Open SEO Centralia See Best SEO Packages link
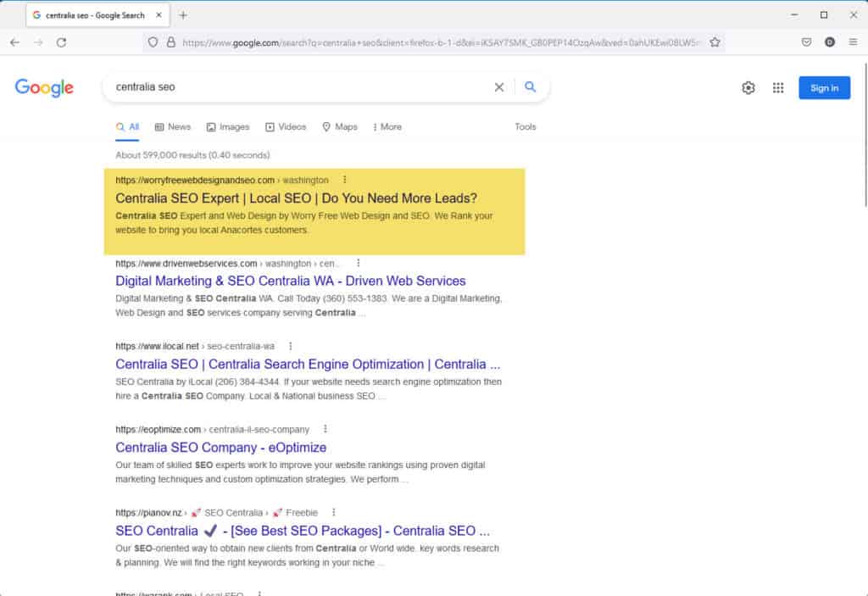This screenshot has width=868, height=596. (303, 531)
